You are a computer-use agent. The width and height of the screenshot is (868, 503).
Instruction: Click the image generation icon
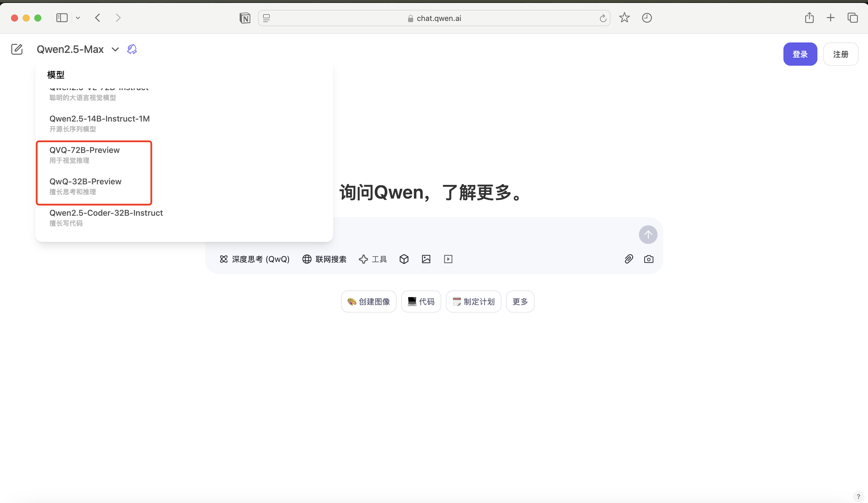[426, 259]
